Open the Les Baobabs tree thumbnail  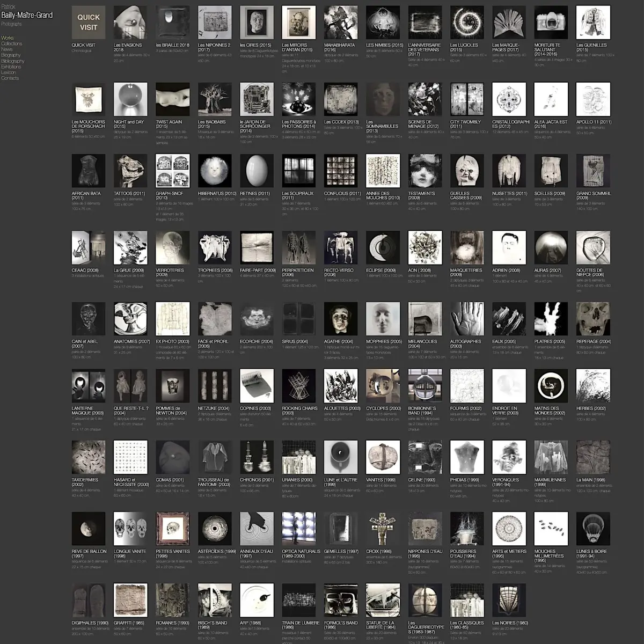click(x=215, y=99)
